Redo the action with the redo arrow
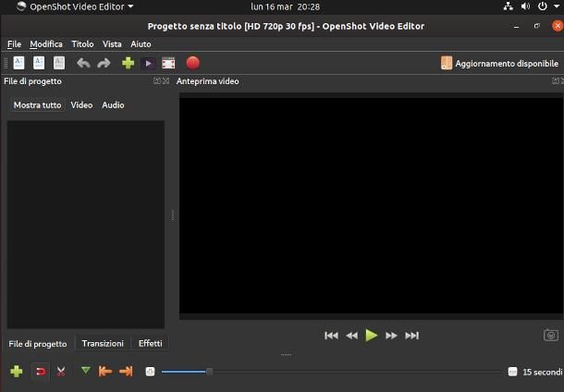 point(104,63)
